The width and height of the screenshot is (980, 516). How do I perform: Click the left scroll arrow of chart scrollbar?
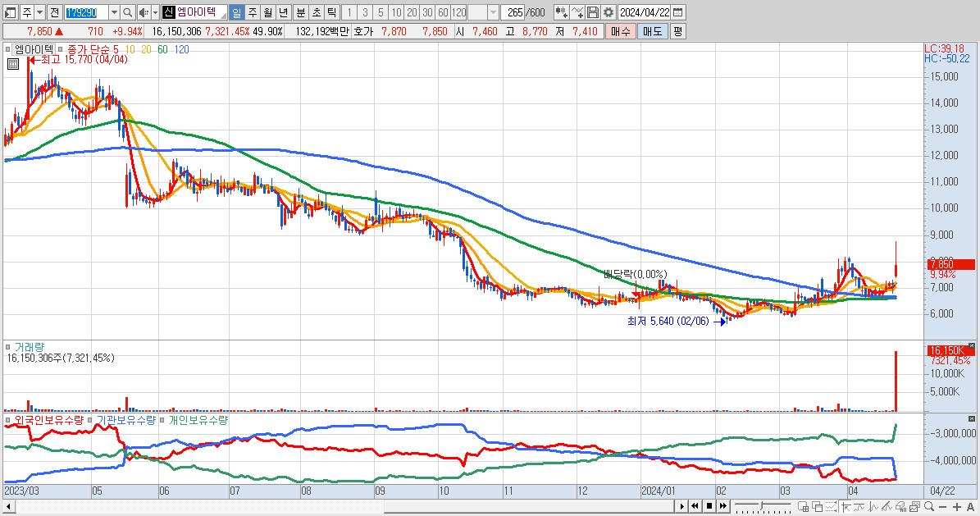tap(8, 507)
